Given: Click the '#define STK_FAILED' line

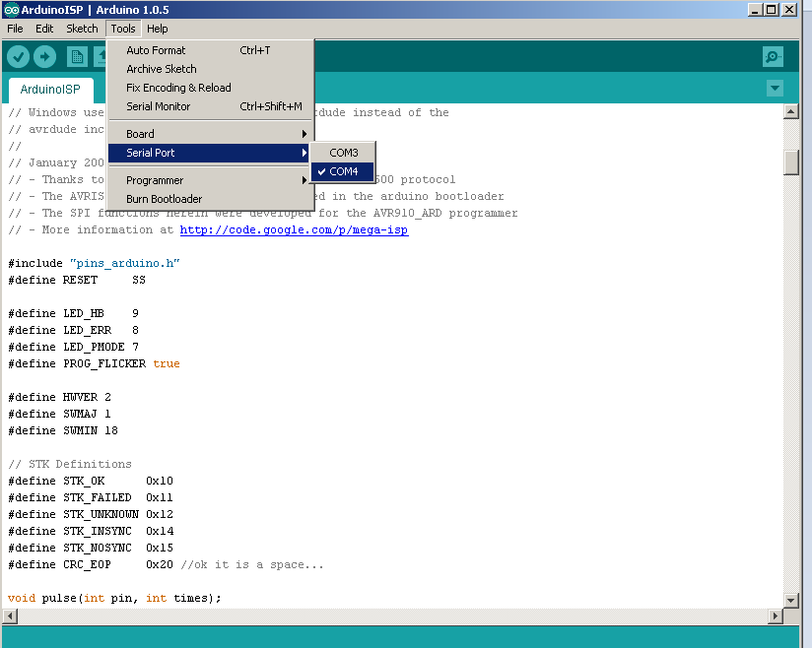Looking at the screenshot, I should [x=91, y=497].
